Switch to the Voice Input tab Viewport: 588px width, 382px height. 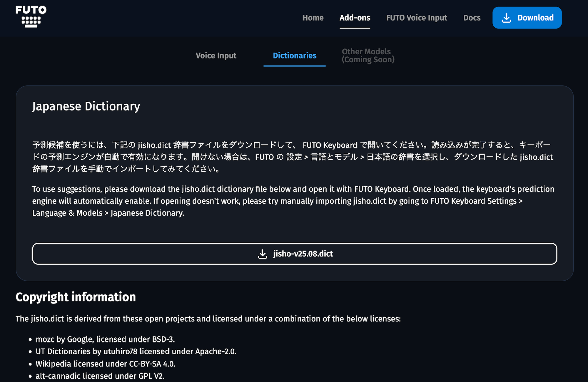click(x=216, y=56)
